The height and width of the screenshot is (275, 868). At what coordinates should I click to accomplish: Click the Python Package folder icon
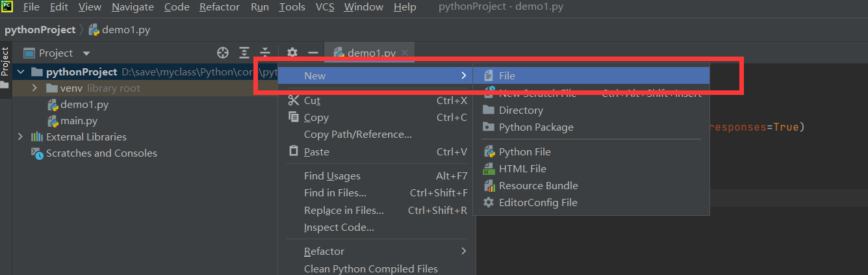click(x=489, y=127)
